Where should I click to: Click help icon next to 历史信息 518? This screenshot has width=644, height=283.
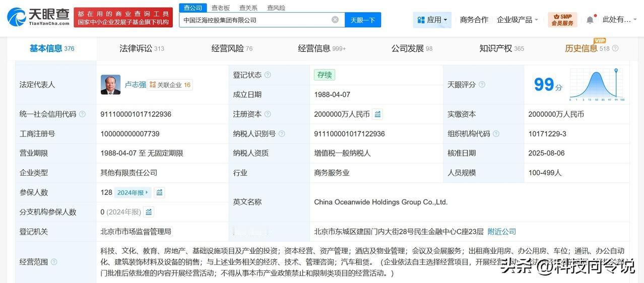[615, 49]
